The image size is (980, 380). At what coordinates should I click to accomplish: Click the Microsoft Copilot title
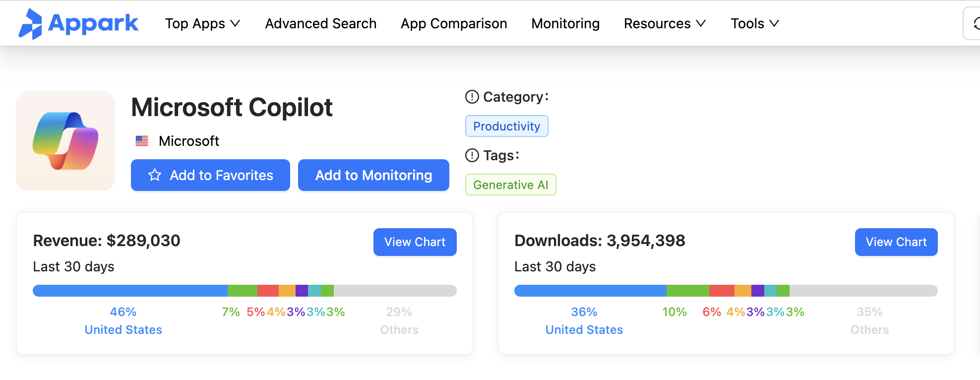point(232,107)
